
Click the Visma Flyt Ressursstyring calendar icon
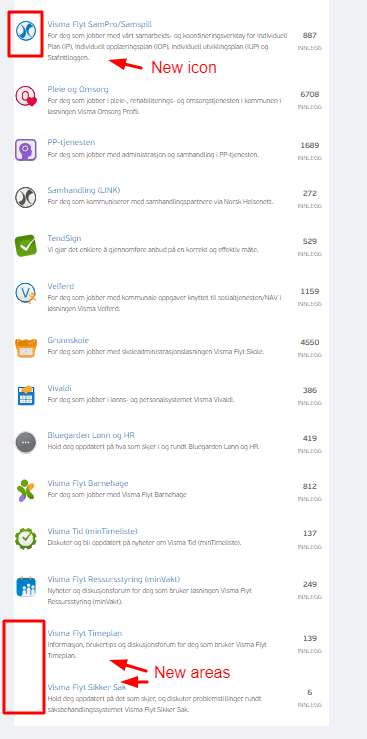25,587
